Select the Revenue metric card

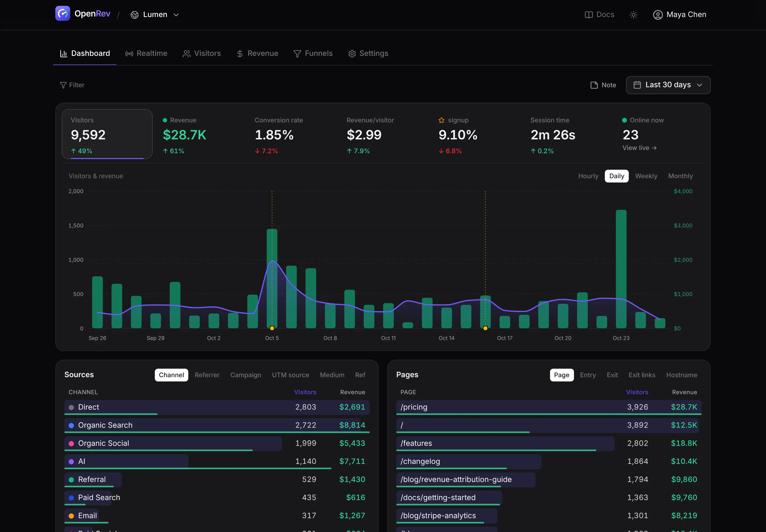click(x=199, y=134)
